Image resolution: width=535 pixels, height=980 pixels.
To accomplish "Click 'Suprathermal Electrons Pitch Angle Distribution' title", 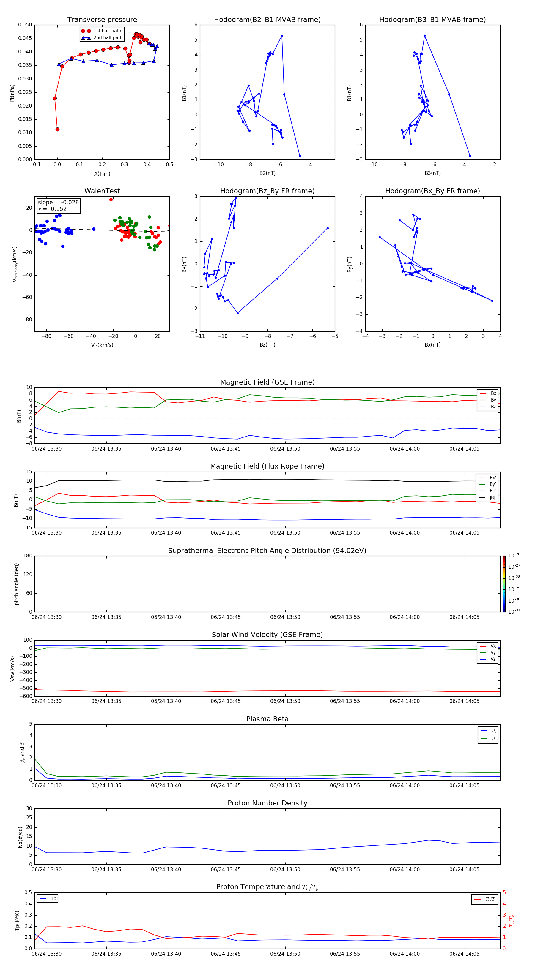I will [267, 551].
